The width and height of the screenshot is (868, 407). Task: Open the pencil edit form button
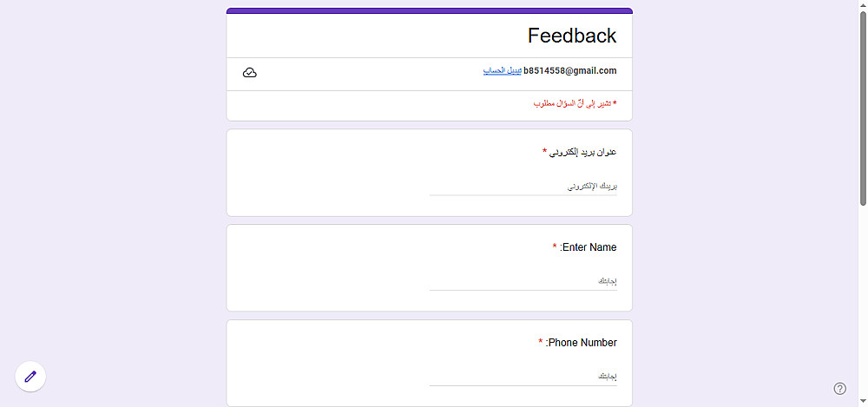pos(30,376)
